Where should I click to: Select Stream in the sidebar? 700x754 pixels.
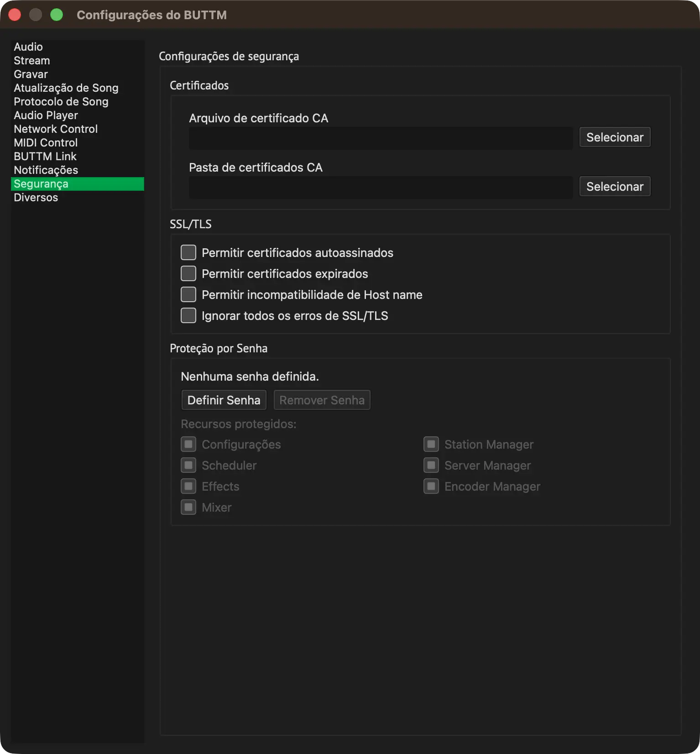(x=77, y=61)
